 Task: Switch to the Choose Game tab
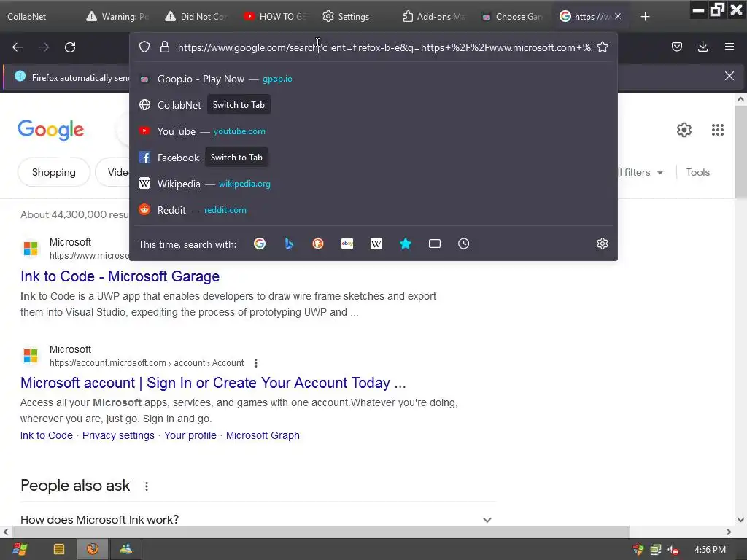click(x=513, y=16)
